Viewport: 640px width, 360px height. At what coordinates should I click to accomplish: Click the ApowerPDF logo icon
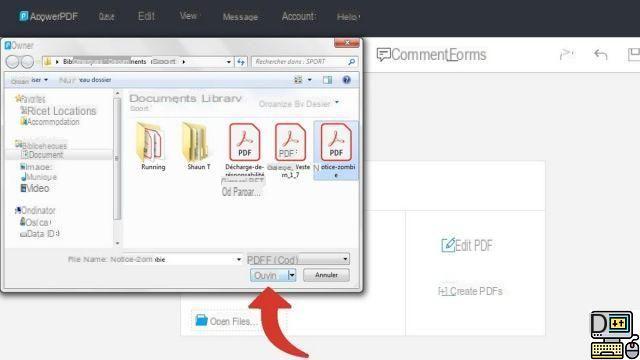click(x=24, y=16)
